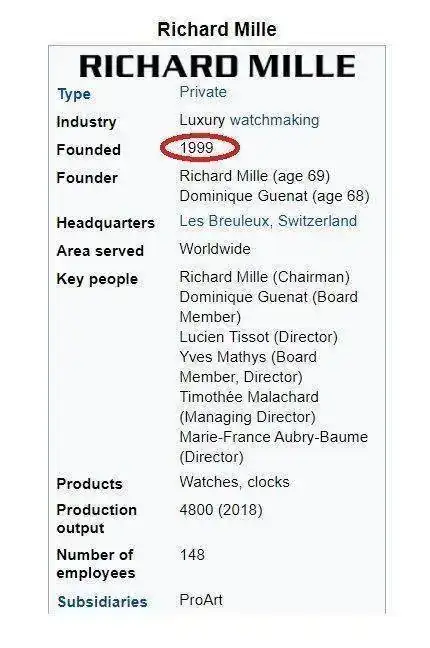The height and width of the screenshot is (648, 430).
Task: Select the Dominique Guenat (age 68) text
Action: click(274, 195)
